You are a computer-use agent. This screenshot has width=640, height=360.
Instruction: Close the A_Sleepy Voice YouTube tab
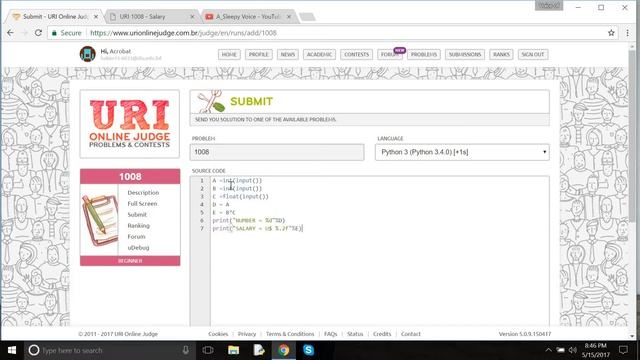tap(289, 17)
